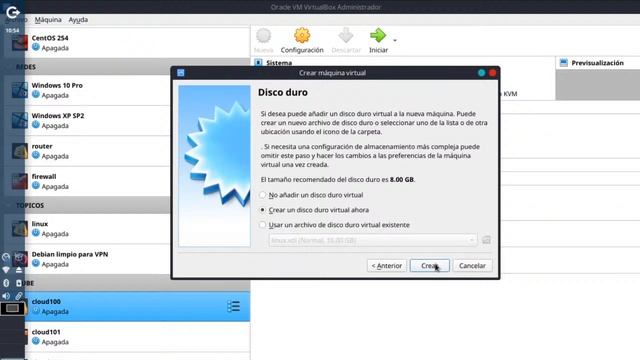This screenshot has height=360, width=640.
Task: Click the green Iniciar arrow icon
Action: click(x=378, y=36)
